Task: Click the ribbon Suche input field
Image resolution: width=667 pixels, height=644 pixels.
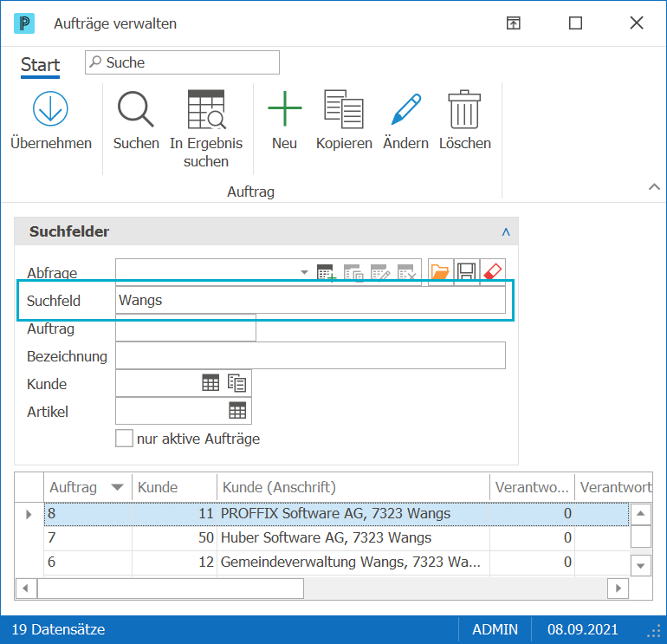Action: coord(182,62)
